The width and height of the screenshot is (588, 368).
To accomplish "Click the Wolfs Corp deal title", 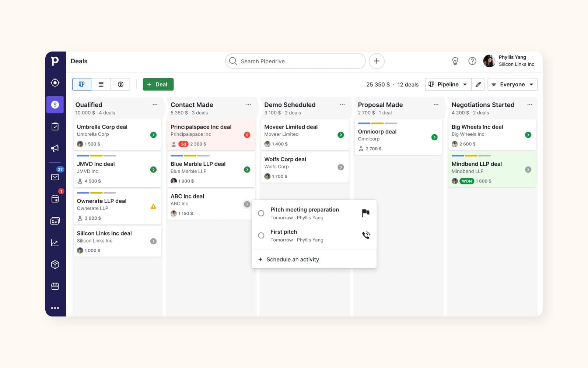I will [285, 159].
